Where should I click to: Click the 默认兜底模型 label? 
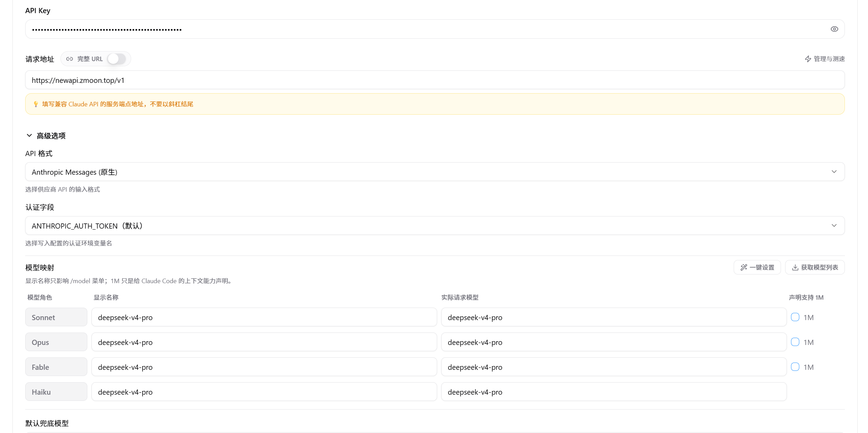pos(47,423)
